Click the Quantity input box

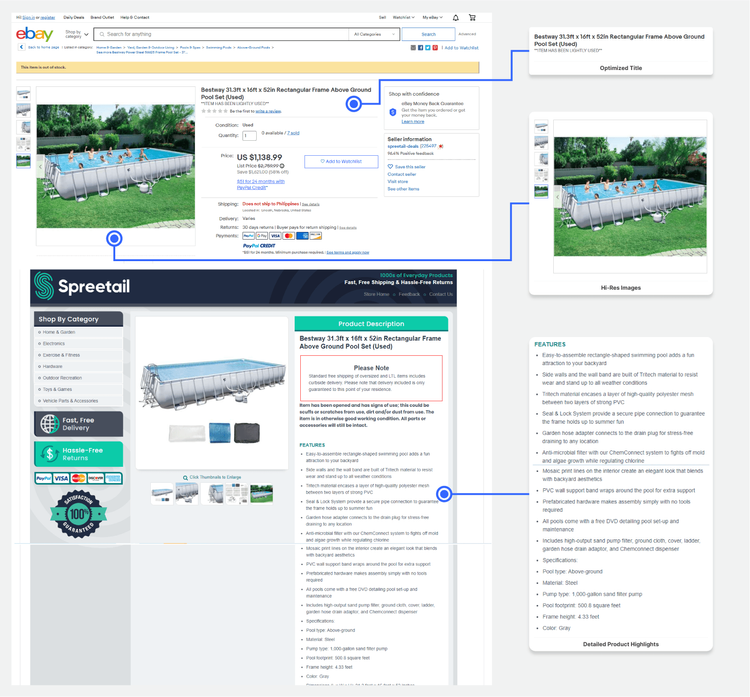(249, 135)
